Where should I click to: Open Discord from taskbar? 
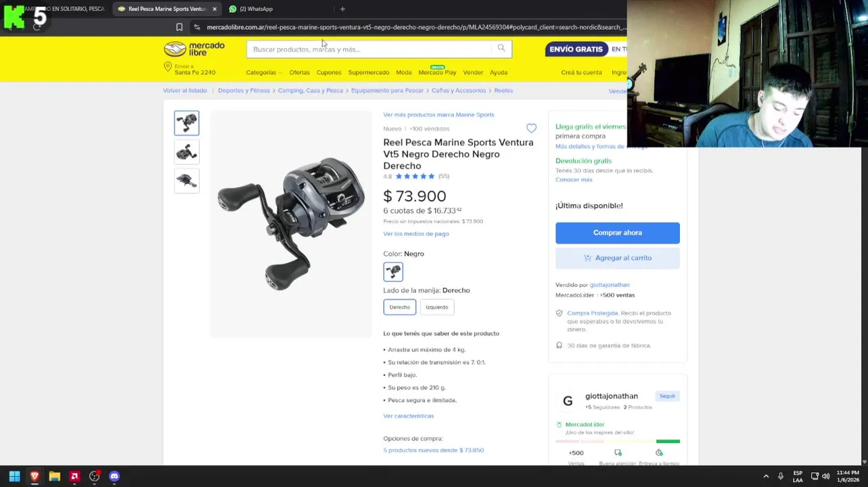point(114,476)
